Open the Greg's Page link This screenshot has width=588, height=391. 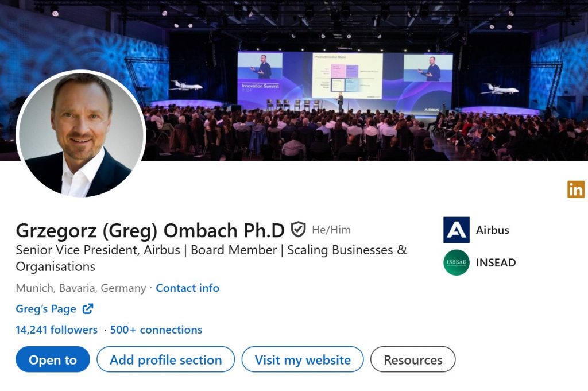(x=46, y=309)
